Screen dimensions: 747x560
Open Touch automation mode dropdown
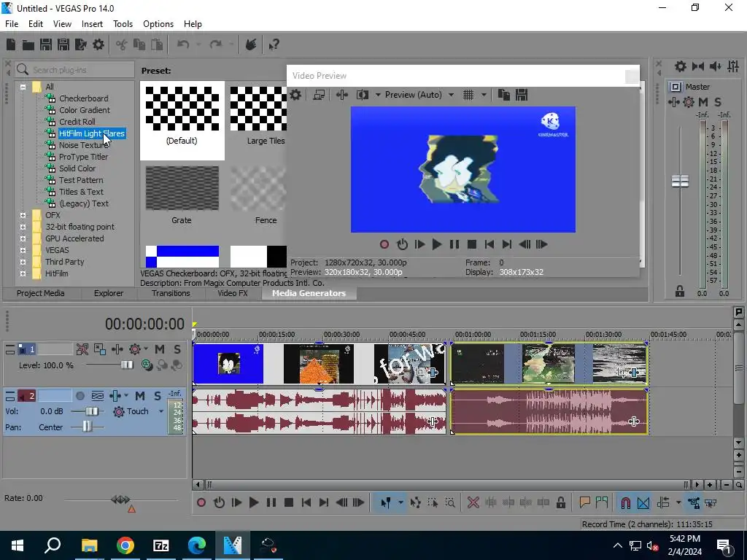[x=161, y=411]
